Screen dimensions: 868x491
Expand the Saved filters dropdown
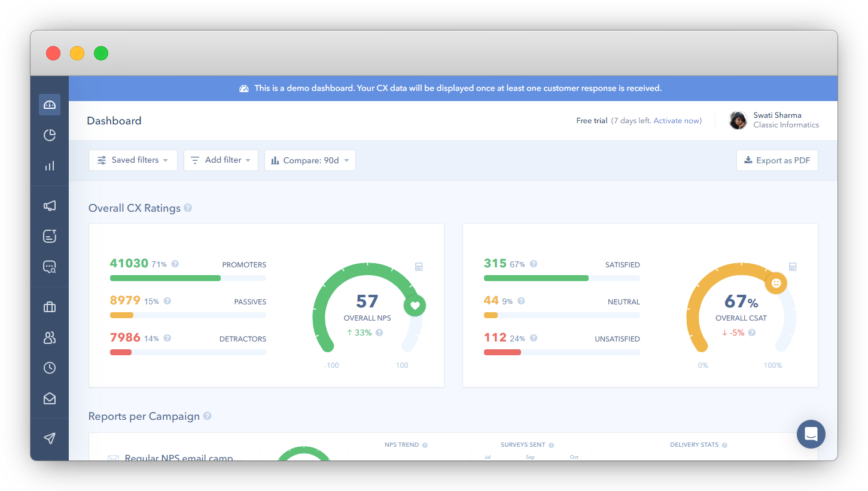coord(132,160)
